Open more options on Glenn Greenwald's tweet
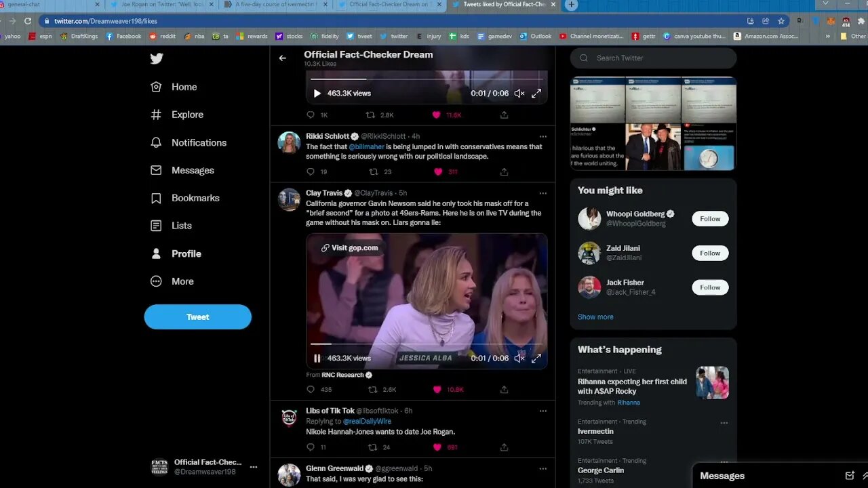 pyautogui.click(x=542, y=468)
